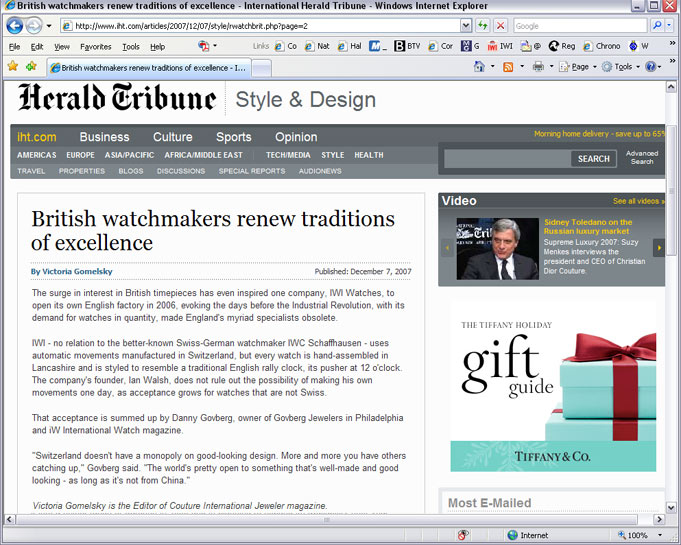Screen dimensions: 681x545
Task: Click the SEARCH button
Action: coord(593,159)
